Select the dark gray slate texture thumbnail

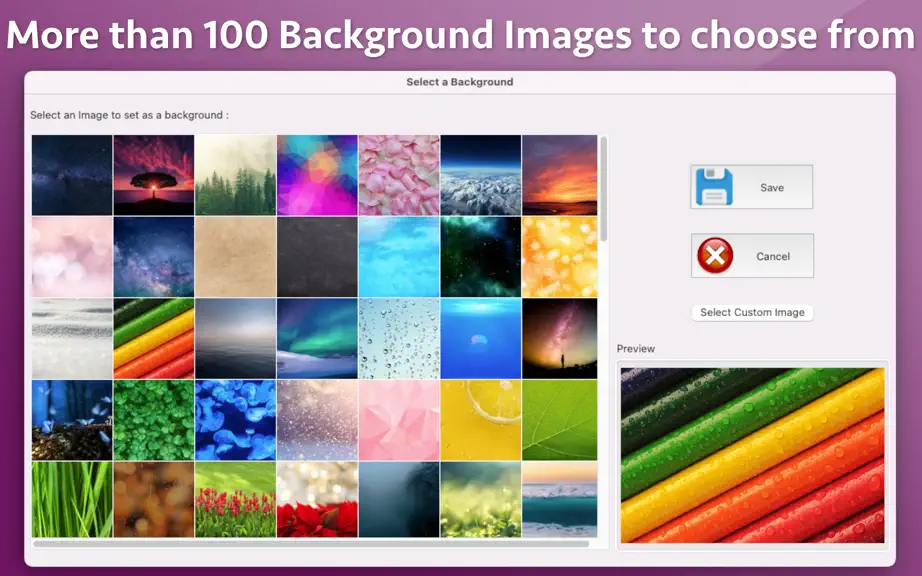click(317, 257)
